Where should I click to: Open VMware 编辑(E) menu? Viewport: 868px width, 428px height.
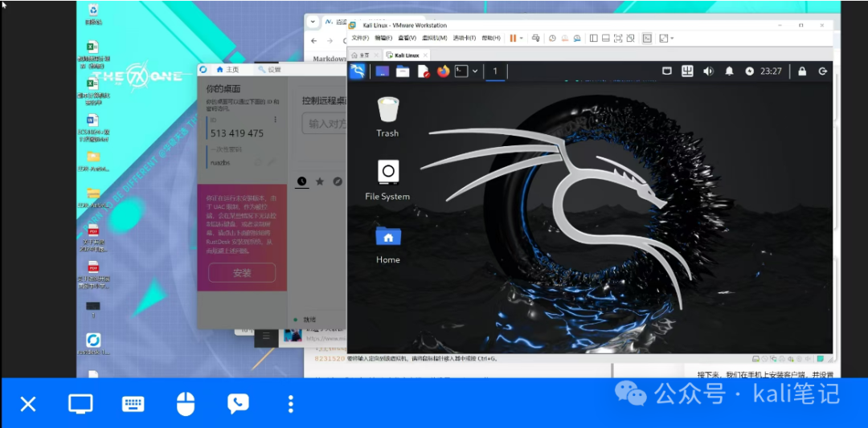383,39
